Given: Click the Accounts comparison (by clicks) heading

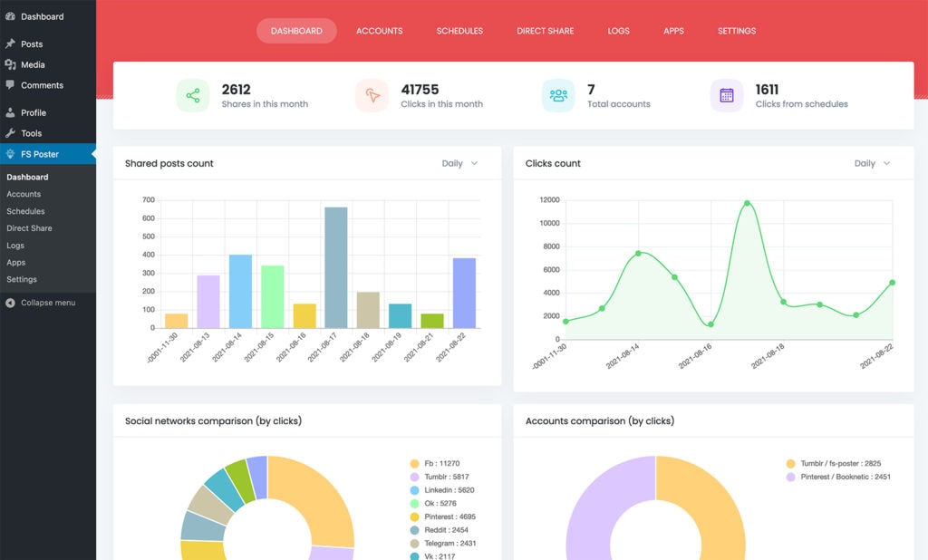Looking at the screenshot, I should [x=600, y=420].
